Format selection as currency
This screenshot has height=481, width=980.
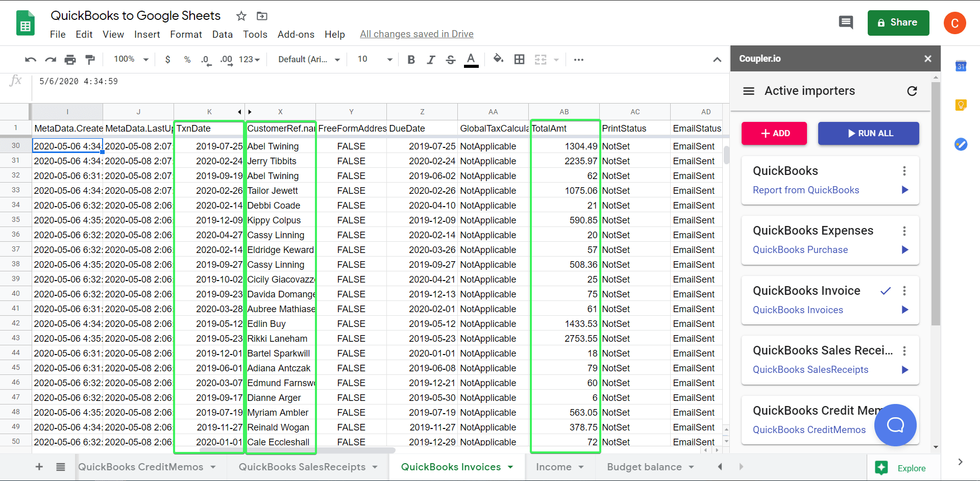[168, 59]
